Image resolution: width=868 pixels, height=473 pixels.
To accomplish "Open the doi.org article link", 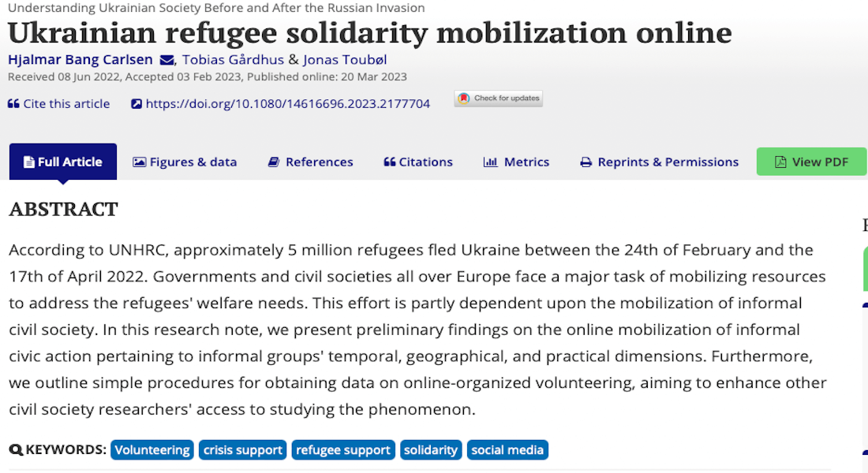I will click(288, 103).
